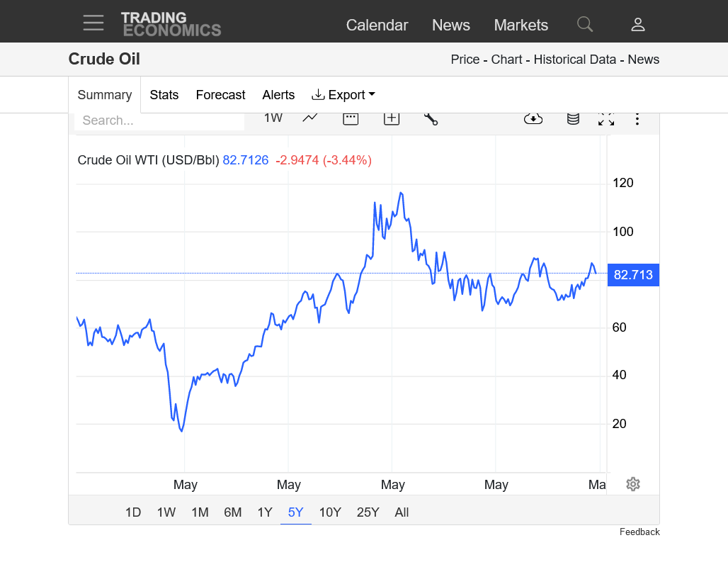This screenshot has height=567, width=728.
Task: Select the 1W time range at bottom
Action: pyautogui.click(x=166, y=512)
